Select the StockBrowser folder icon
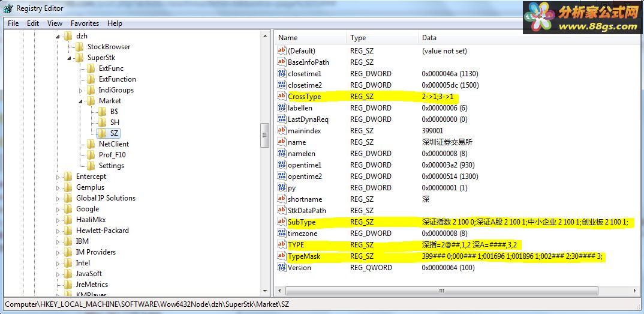 point(80,47)
